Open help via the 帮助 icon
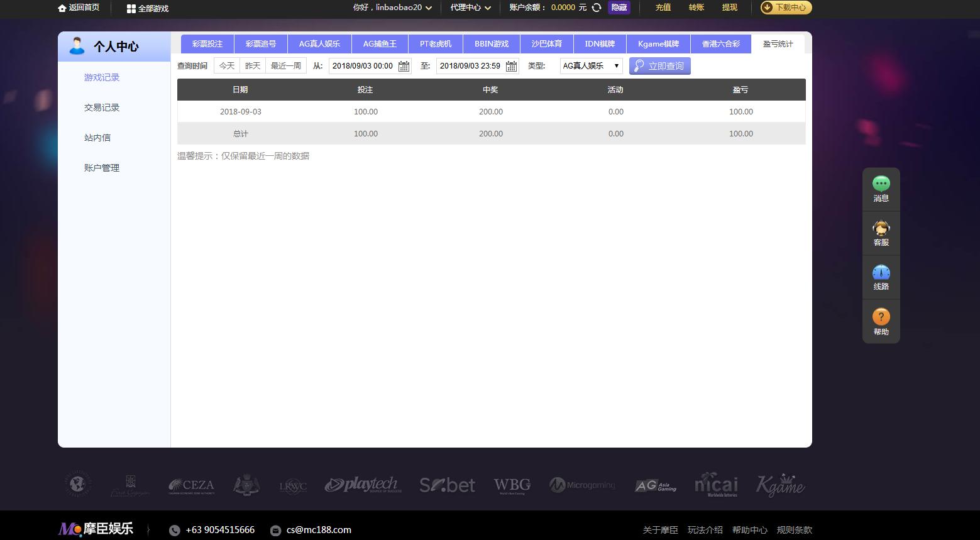 tap(881, 320)
